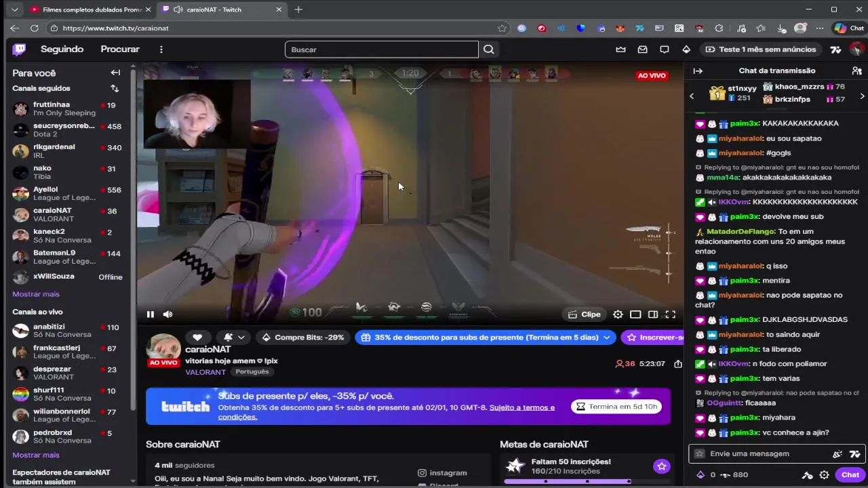Open the Procurar navigation tab
The image size is (868, 488).
[x=120, y=49]
